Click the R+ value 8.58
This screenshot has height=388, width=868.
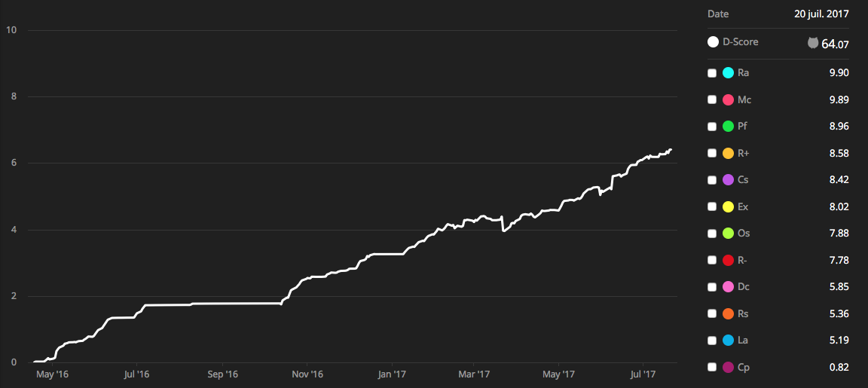point(839,154)
